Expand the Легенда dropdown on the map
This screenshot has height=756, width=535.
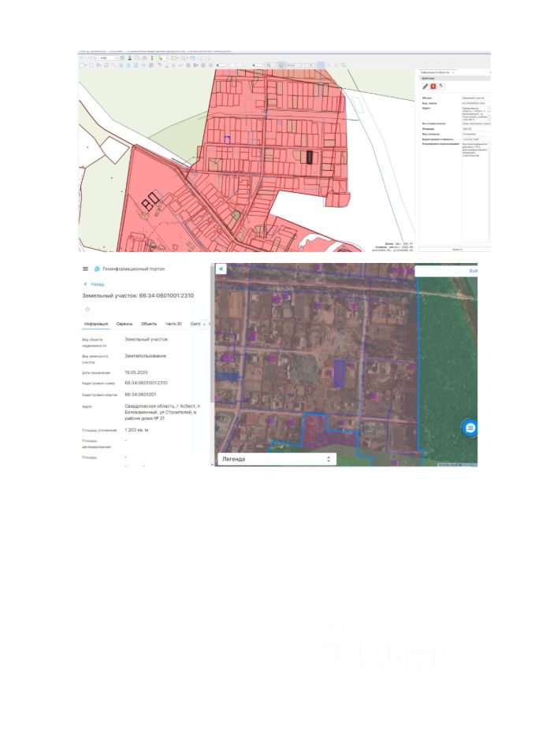click(277, 459)
